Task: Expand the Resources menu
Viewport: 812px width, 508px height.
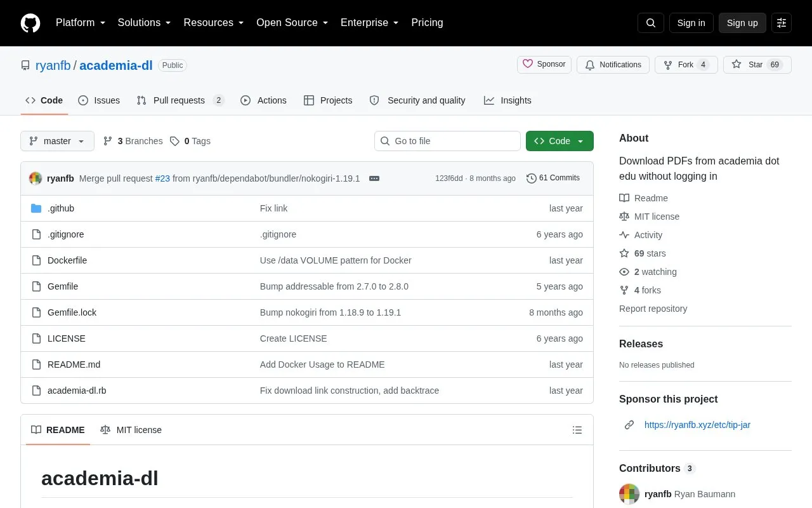Action: (x=214, y=23)
